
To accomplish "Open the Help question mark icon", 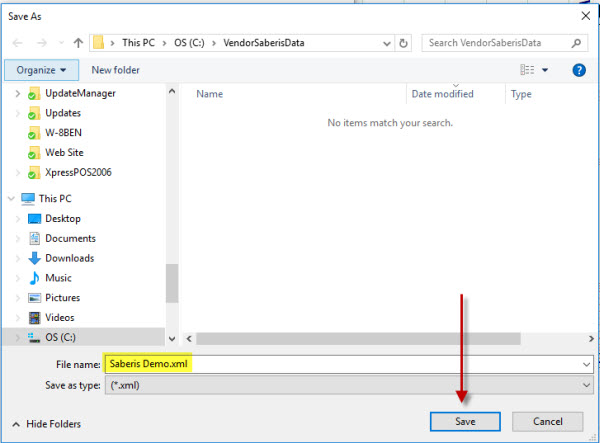I will [578, 70].
